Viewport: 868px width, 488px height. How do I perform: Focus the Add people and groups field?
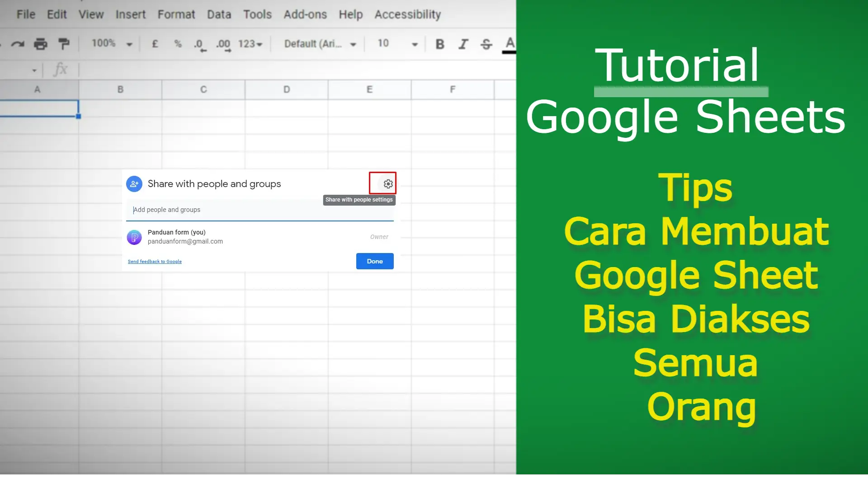pos(260,210)
